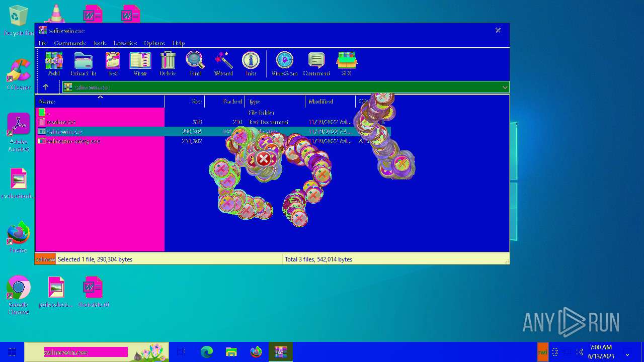Select the salinewin.exe file row

click(213, 132)
